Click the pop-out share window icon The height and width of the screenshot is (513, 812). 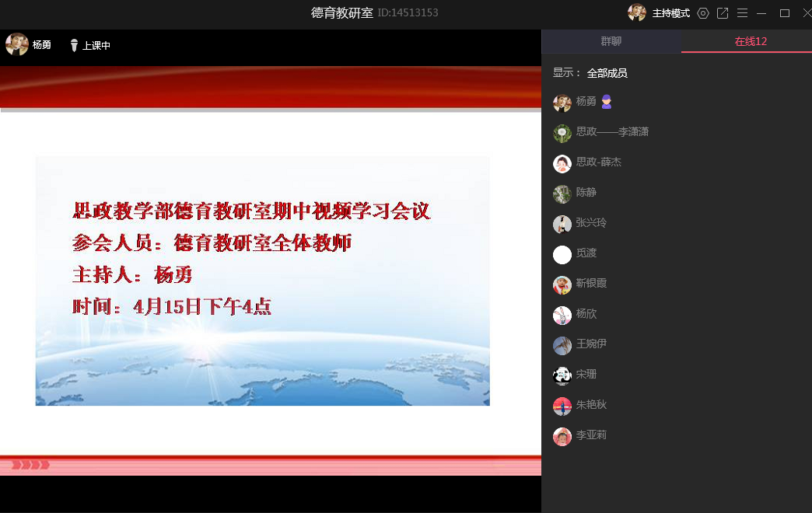pyautogui.click(x=723, y=13)
